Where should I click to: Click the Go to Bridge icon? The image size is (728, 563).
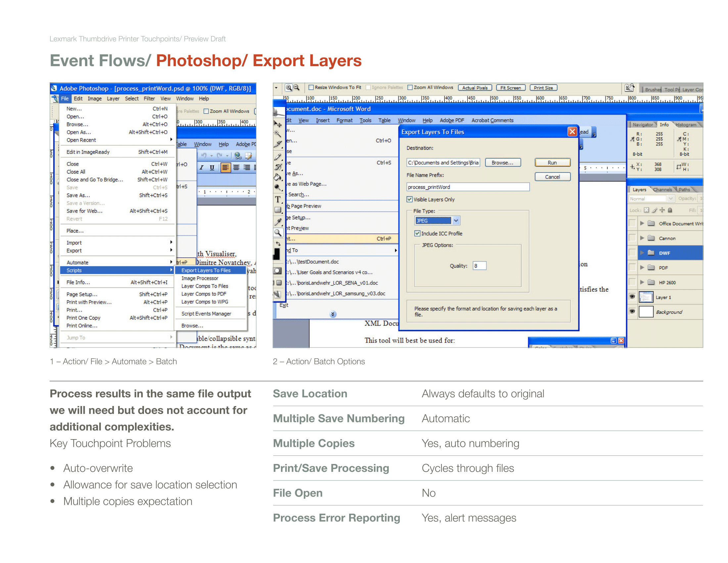[629, 88]
